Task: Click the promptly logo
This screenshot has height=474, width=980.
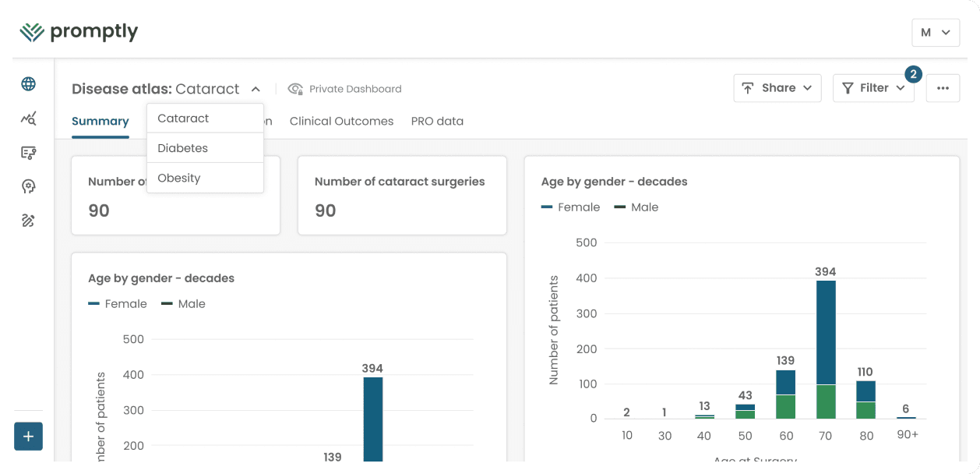Action: (x=79, y=31)
